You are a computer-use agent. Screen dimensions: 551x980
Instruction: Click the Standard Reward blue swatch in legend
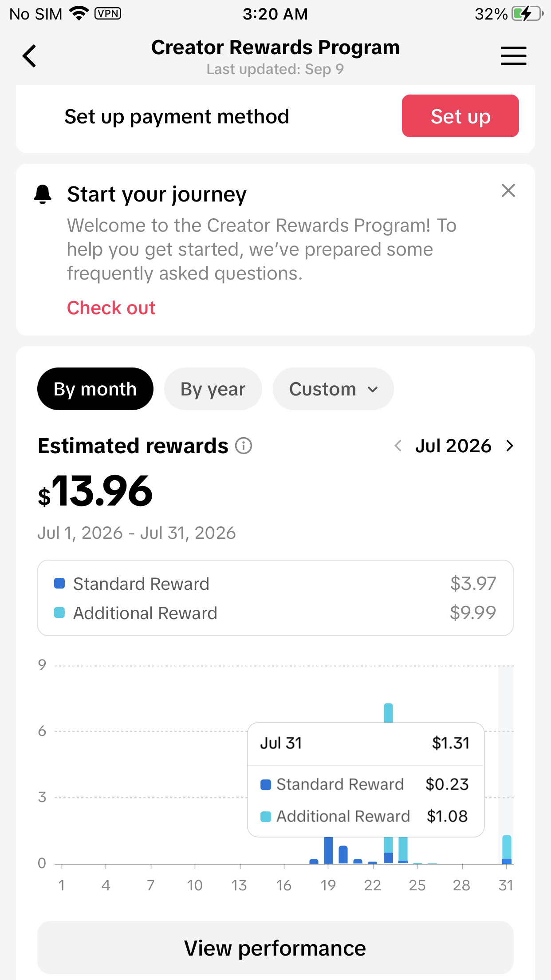coord(59,583)
